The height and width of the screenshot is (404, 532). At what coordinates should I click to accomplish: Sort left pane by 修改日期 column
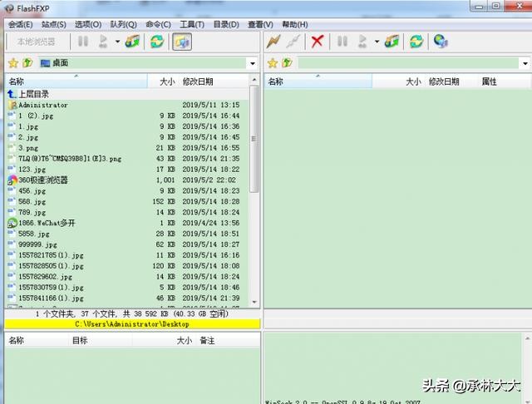click(214, 81)
